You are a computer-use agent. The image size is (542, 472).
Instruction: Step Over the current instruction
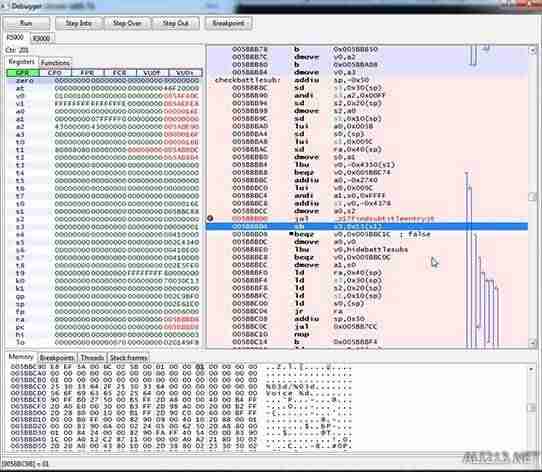(x=127, y=23)
